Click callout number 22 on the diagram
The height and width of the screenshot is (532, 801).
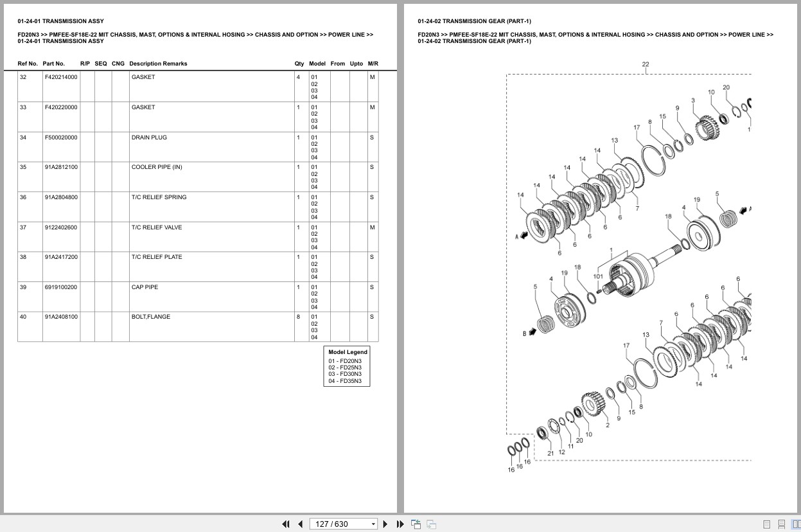click(x=646, y=64)
